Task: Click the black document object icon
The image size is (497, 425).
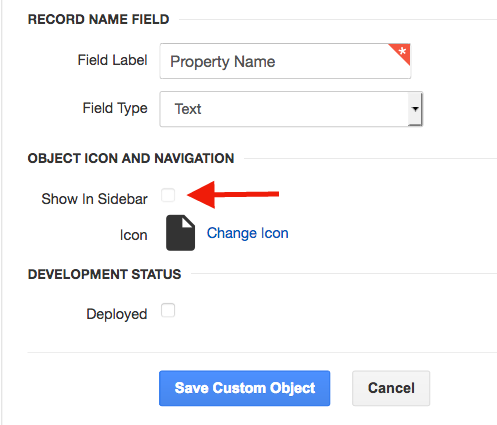Action: 180,233
